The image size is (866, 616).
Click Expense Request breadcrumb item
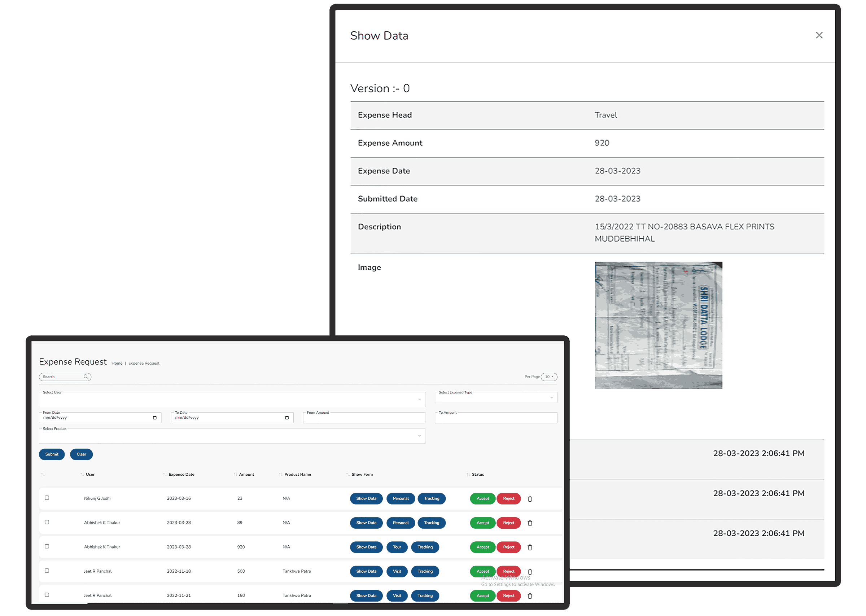[144, 364]
